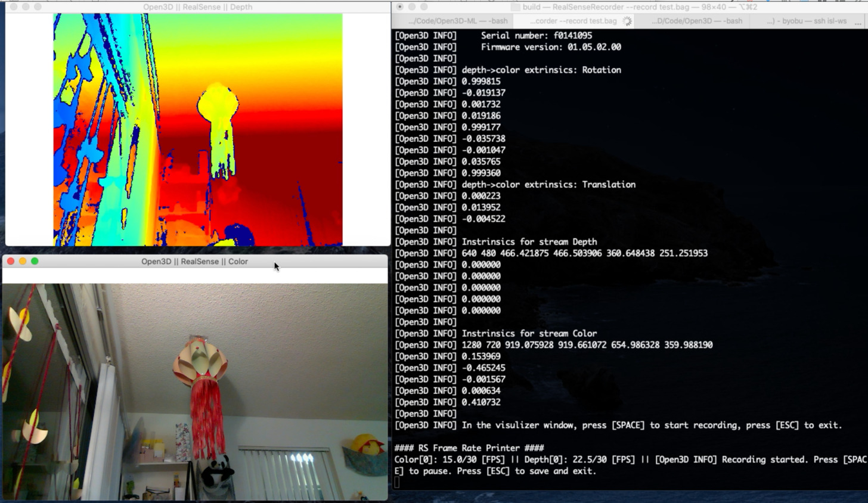Click 'depth->color extrinsics: Translation' line
868x503 pixels.
point(548,185)
